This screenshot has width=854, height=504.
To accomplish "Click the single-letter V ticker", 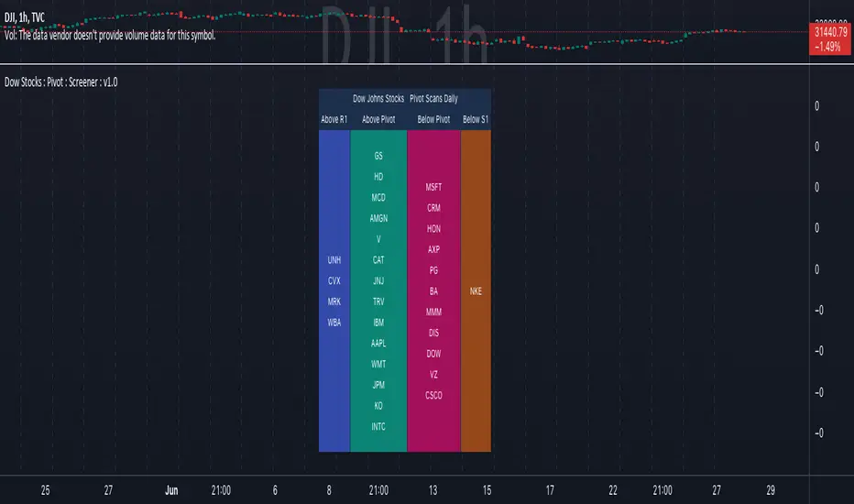I will pos(378,239).
